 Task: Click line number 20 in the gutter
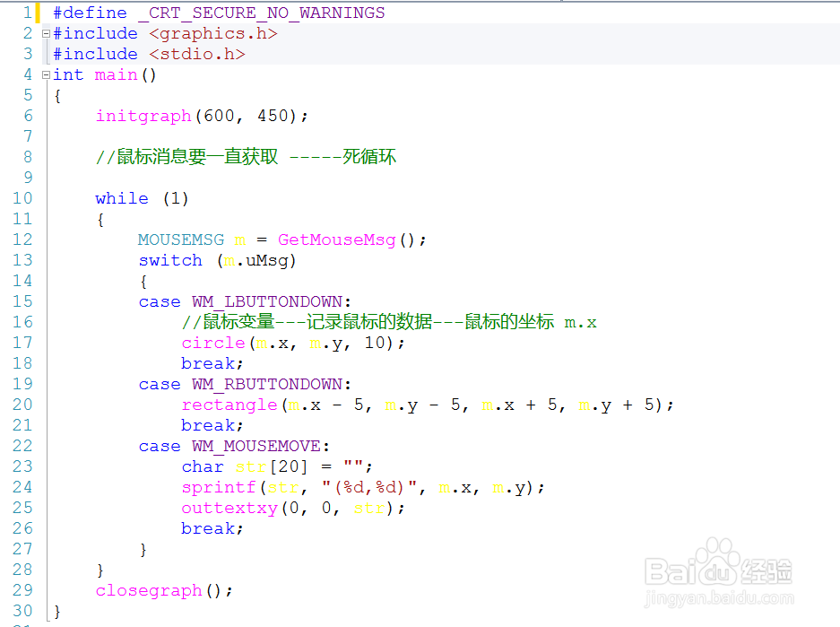22,405
